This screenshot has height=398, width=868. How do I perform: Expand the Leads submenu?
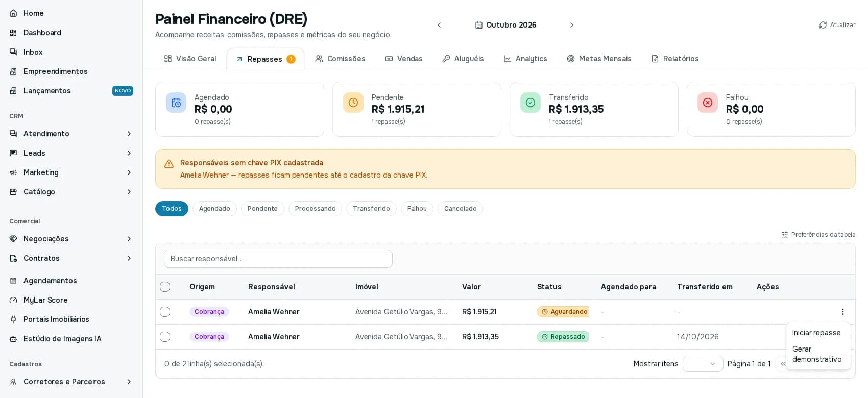coord(71,153)
